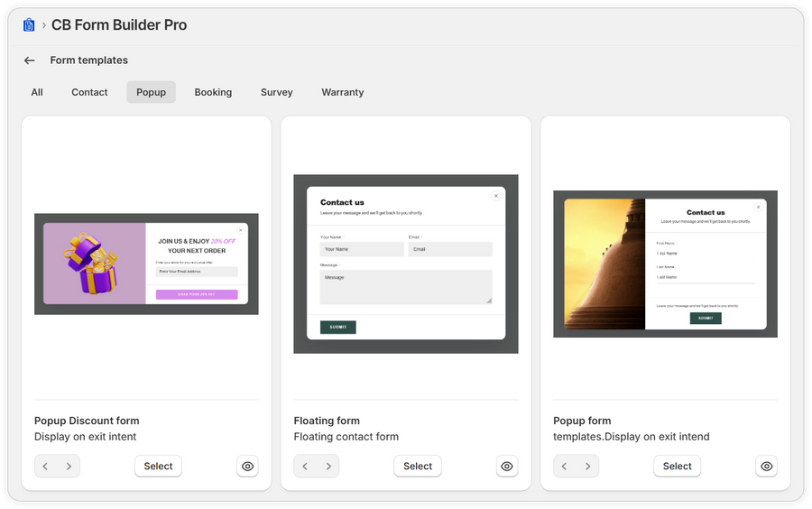This screenshot has width=812, height=509.
Task: Switch to the All tab
Action: (x=37, y=92)
